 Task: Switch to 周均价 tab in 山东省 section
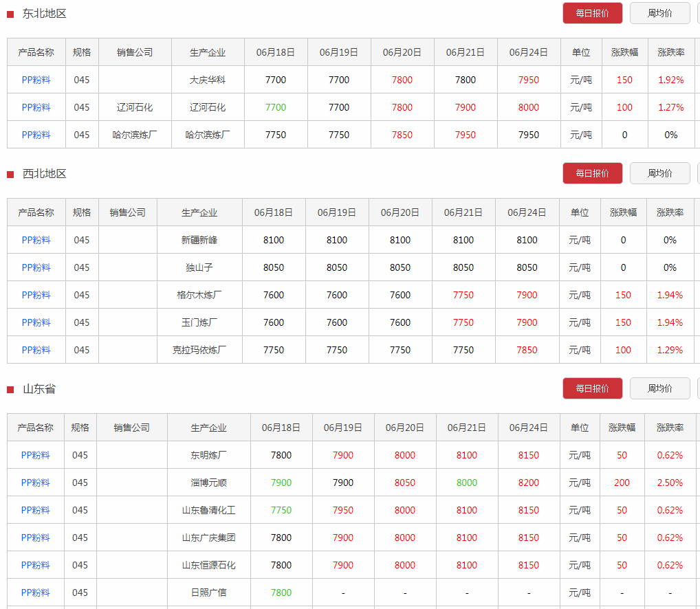(x=660, y=388)
